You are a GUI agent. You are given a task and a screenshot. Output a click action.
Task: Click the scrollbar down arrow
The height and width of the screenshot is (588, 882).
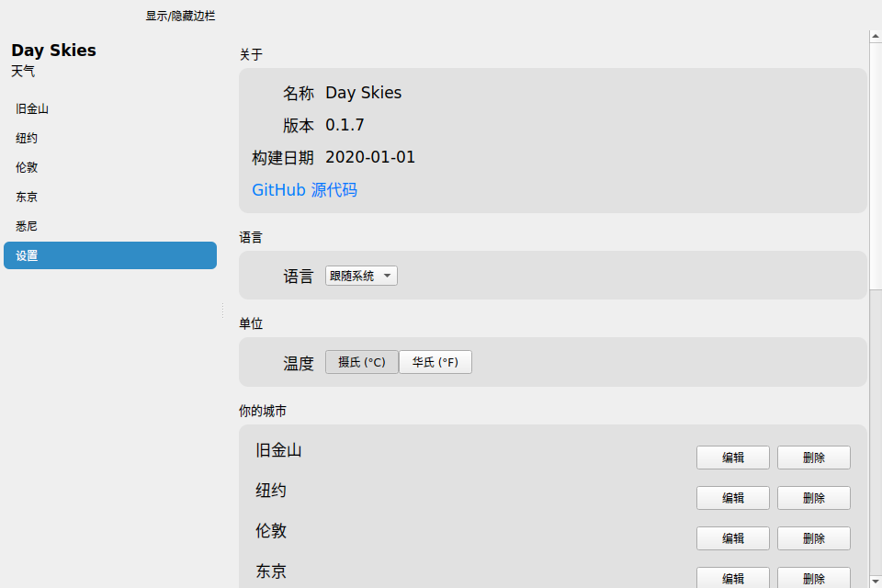[876, 581]
